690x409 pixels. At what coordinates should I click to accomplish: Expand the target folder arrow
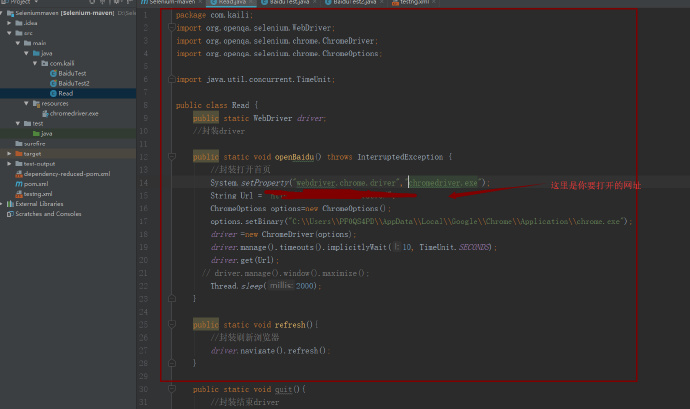[x=9, y=154]
